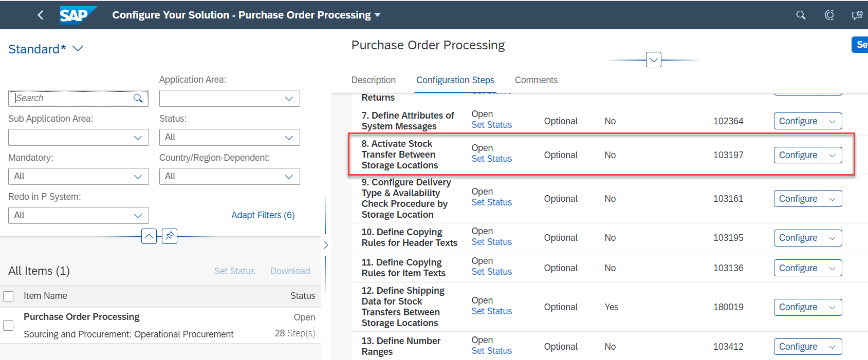This screenshot has width=868, height=360.
Task: Pin the filter bar header
Action: coord(170,236)
